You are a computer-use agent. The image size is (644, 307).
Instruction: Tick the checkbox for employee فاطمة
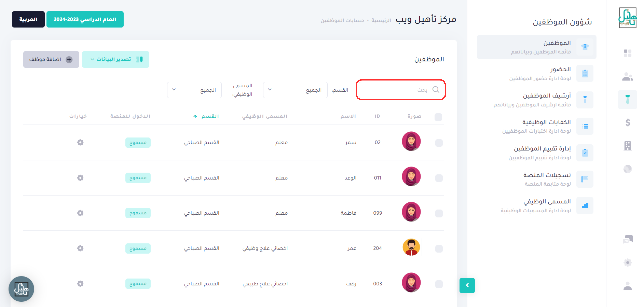(439, 213)
